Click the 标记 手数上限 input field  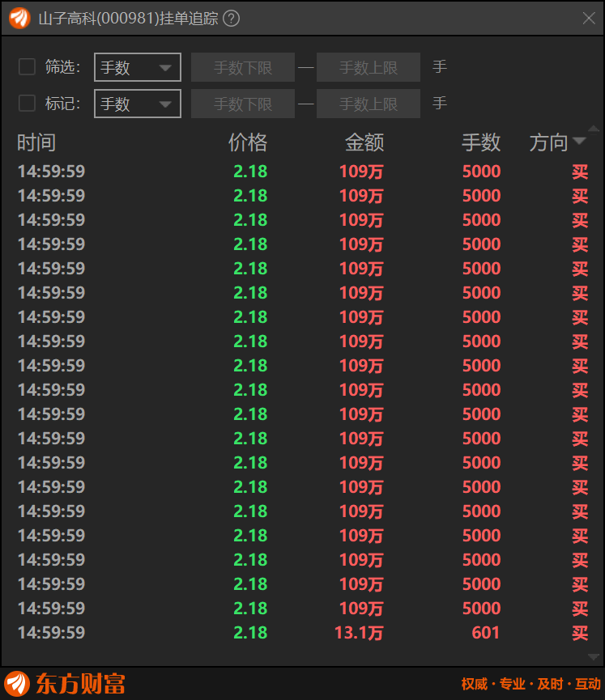pos(369,104)
